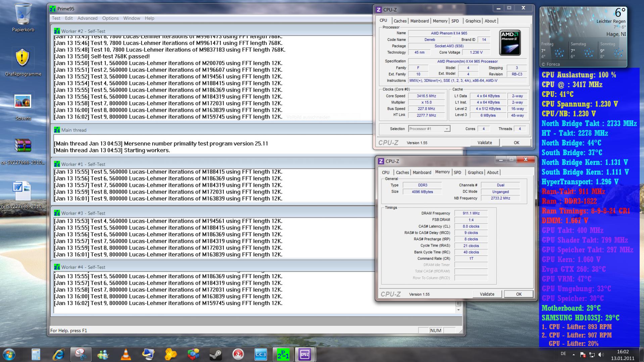Click the yellow cross-shaped taskbar icon
Image resolution: width=644 pixels, height=362 pixels.
171,354
